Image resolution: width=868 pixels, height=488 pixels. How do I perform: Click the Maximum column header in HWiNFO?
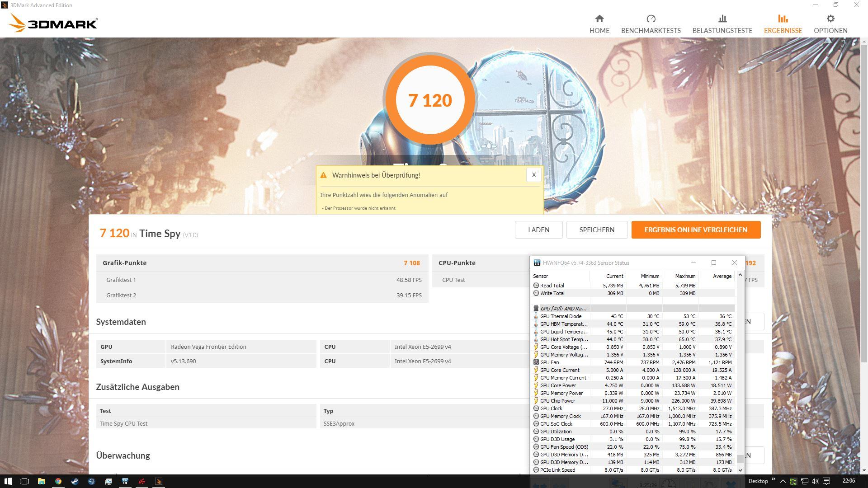(x=685, y=276)
